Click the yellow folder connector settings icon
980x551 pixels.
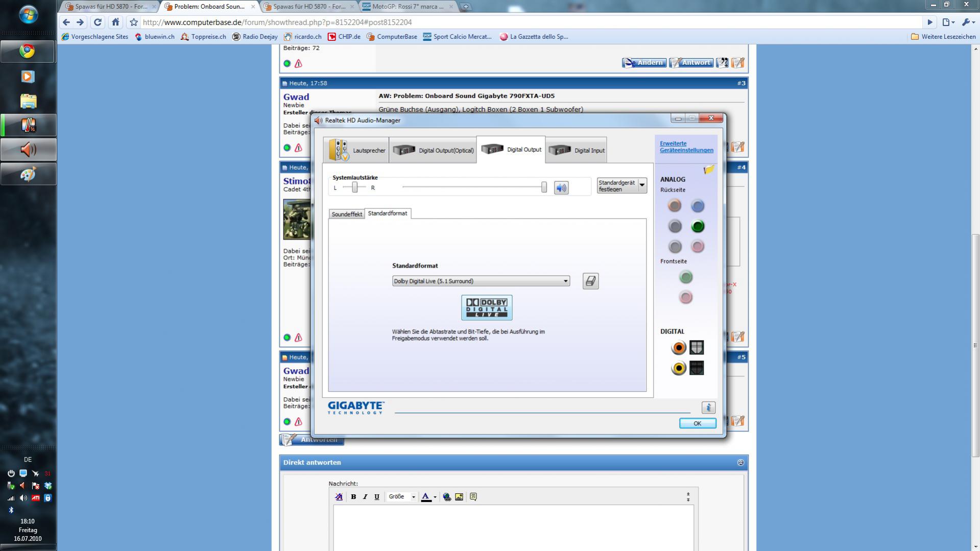(x=709, y=170)
